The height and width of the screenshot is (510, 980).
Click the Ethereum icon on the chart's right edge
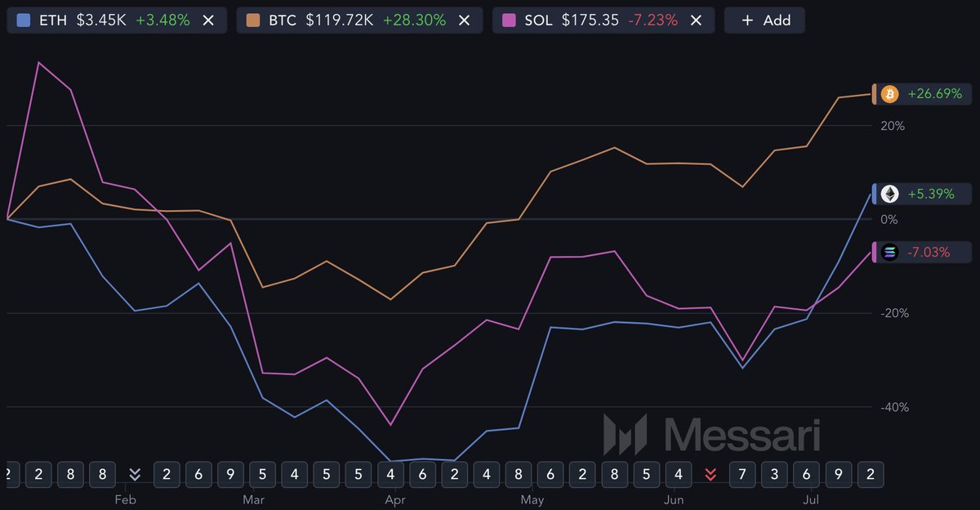point(890,194)
